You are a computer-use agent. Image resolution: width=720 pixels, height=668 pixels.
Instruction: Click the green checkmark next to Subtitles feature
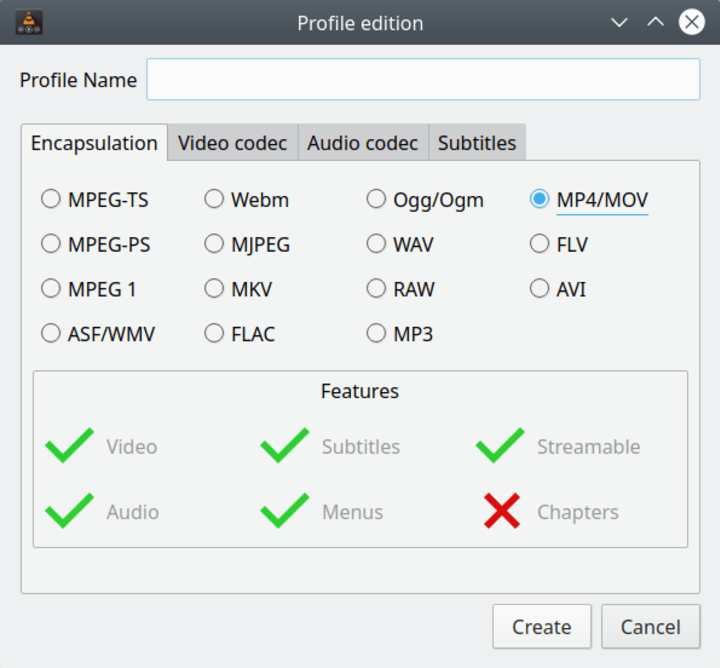click(x=284, y=446)
